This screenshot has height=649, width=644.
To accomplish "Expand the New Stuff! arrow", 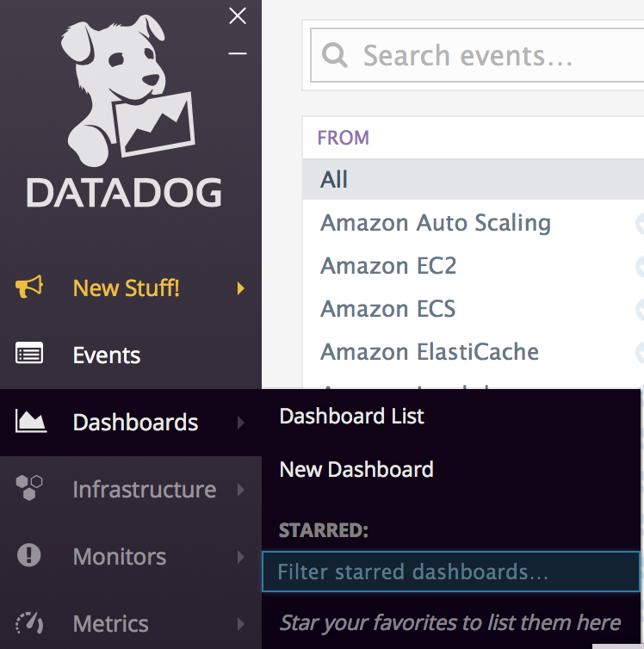I will click(x=241, y=288).
